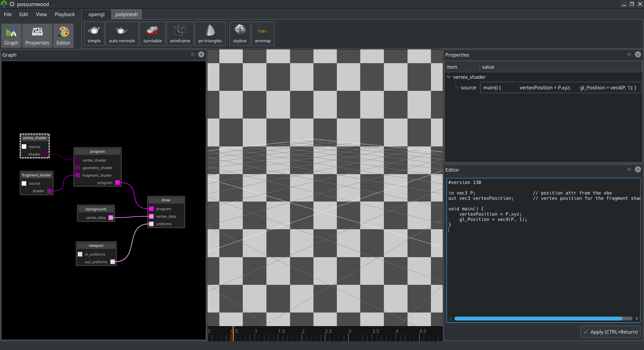Click the viewport in_uniforms pin
This screenshot has height=350, width=644.
tap(80, 254)
